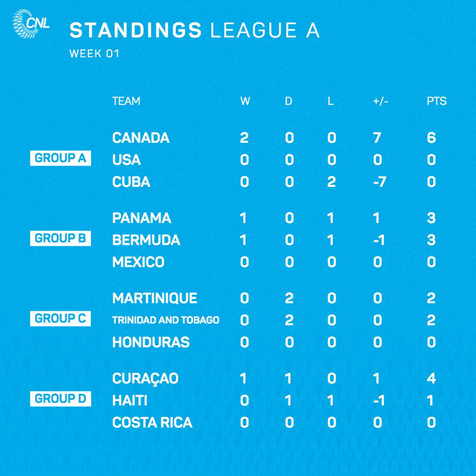The width and height of the screenshot is (476, 476).
Task: Click the COSTA RICA team name
Action: click(152, 422)
